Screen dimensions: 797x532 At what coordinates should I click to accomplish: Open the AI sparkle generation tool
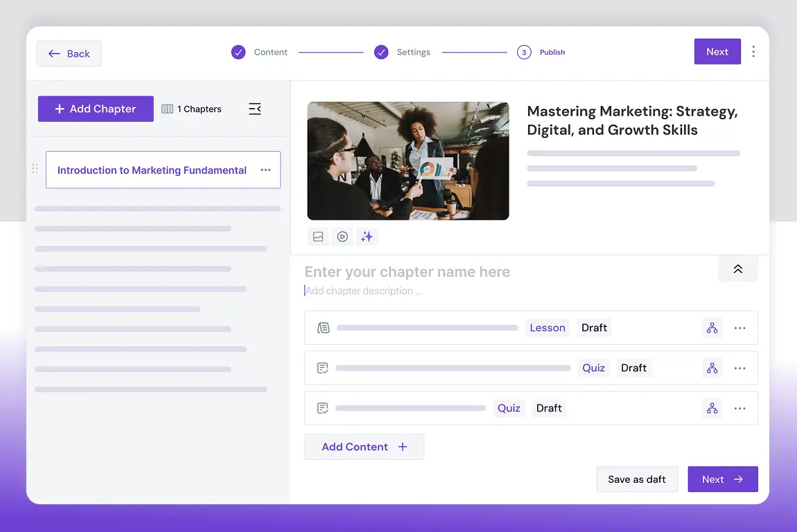pyautogui.click(x=367, y=236)
